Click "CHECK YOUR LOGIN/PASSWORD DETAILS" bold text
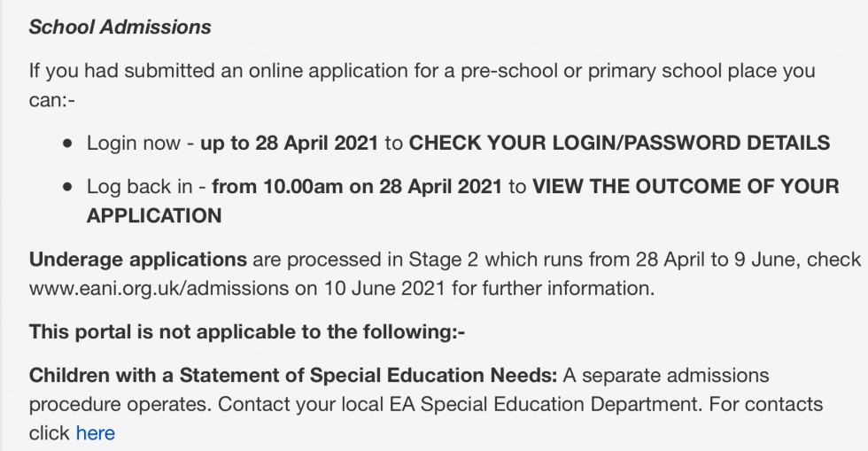Viewport: 868px width, 451px height. (x=619, y=143)
